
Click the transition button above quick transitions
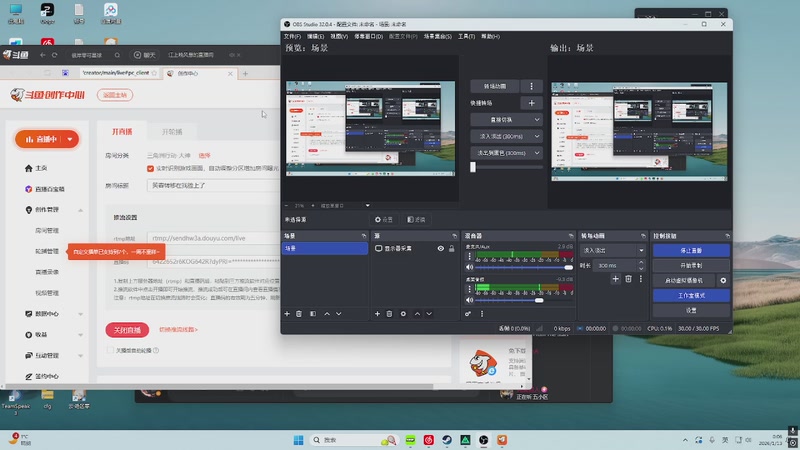[494, 86]
